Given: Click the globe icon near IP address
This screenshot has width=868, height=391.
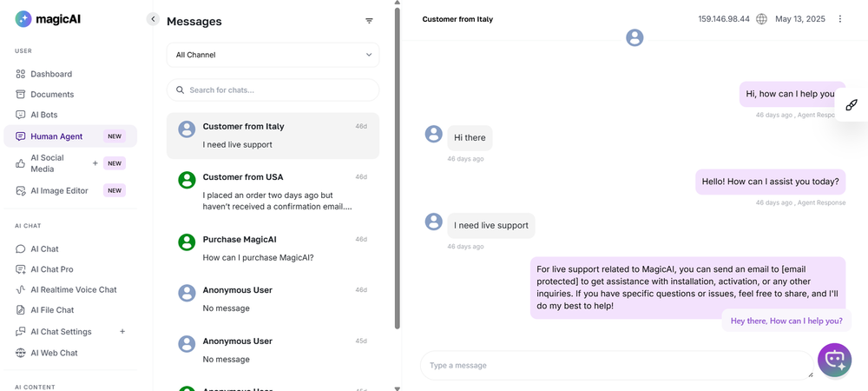Looking at the screenshot, I should 761,19.
